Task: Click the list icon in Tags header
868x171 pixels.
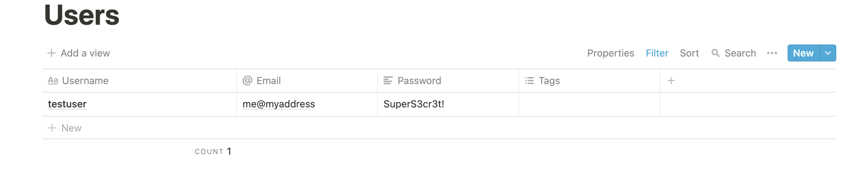Action: coord(529,81)
